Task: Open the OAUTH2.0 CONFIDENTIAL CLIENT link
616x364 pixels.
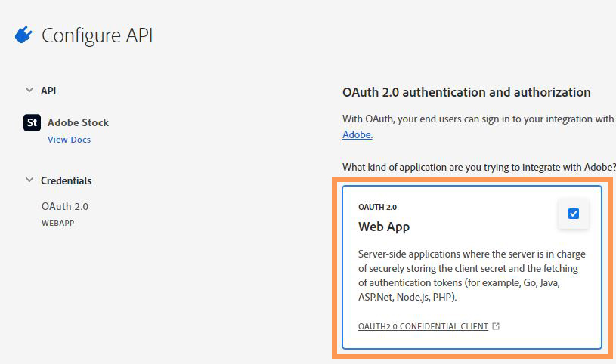Action: [423, 326]
